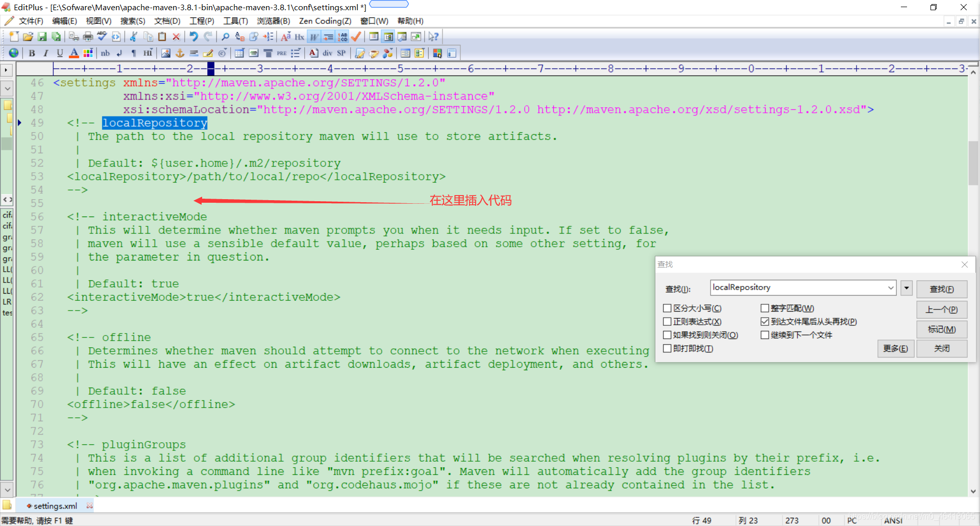The image size is (980, 526).
Task: Save the current file using disk icon
Action: pyautogui.click(x=42, y=37)
